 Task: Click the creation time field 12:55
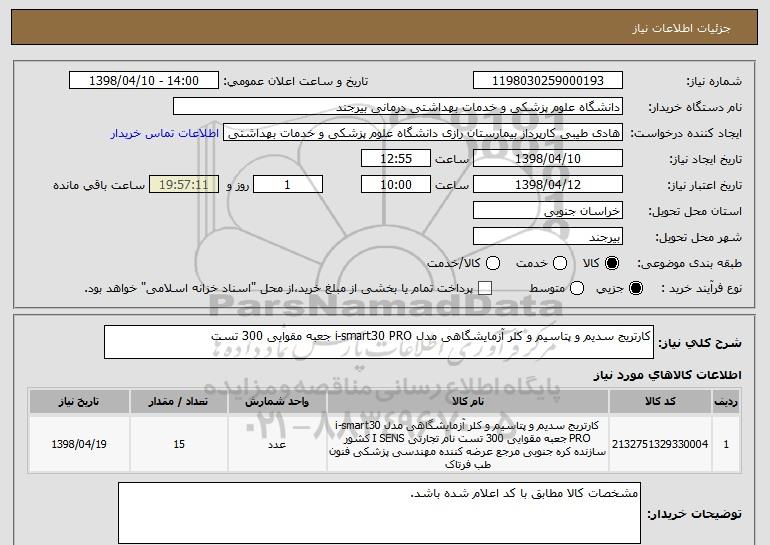[396, 159]
